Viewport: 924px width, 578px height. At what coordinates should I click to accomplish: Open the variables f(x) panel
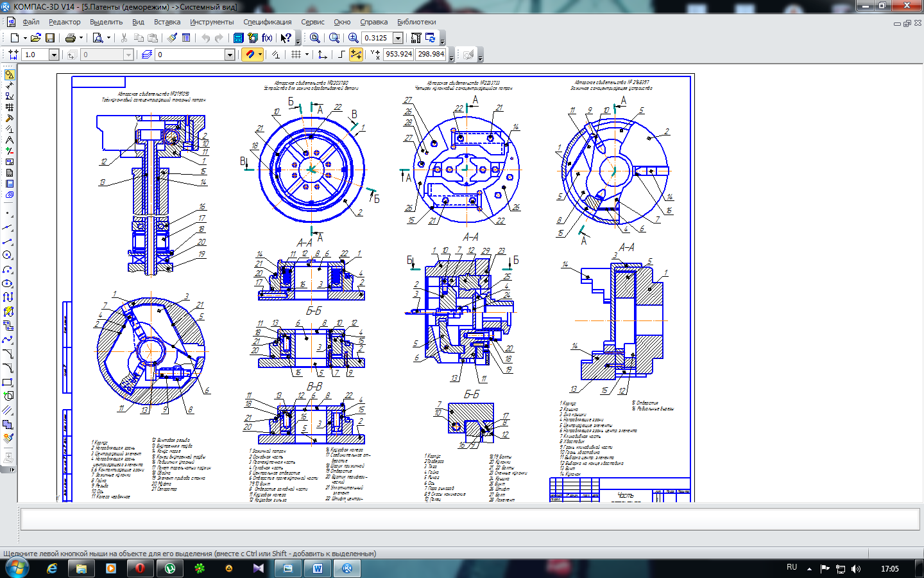(267, 38)
